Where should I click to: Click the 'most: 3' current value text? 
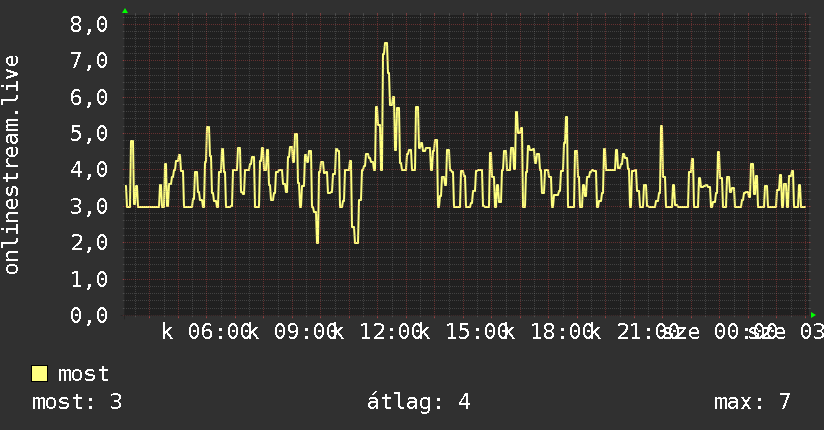click(77, 402)
